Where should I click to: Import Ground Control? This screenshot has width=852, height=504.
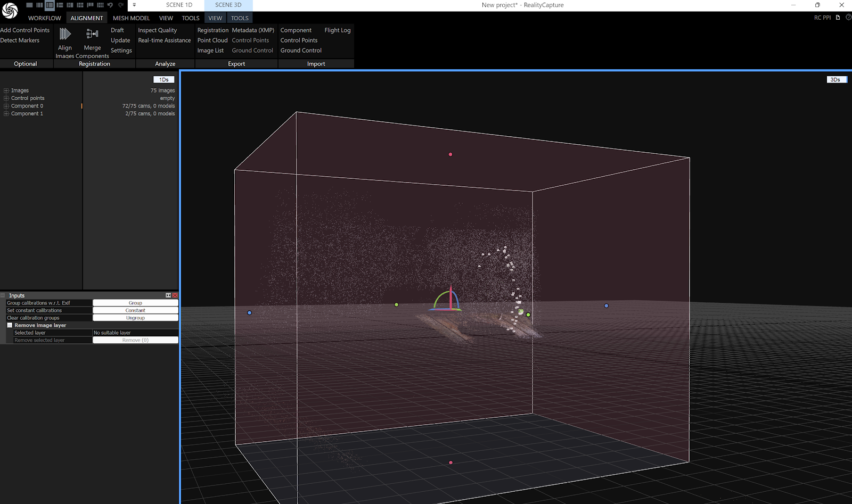(301, 51)
